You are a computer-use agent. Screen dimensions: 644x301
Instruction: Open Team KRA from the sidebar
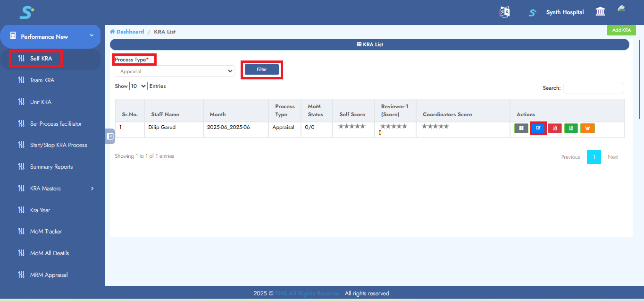[42, 80]
